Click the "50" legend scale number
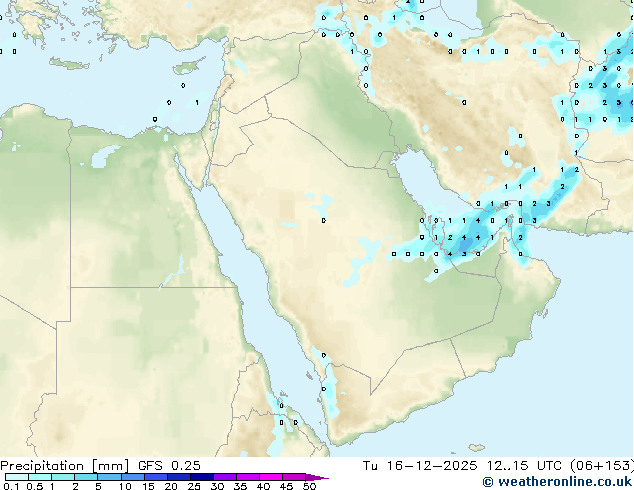The height and width of the screenshot is (490, 634). pyautogui.click(x=309, y=486)
